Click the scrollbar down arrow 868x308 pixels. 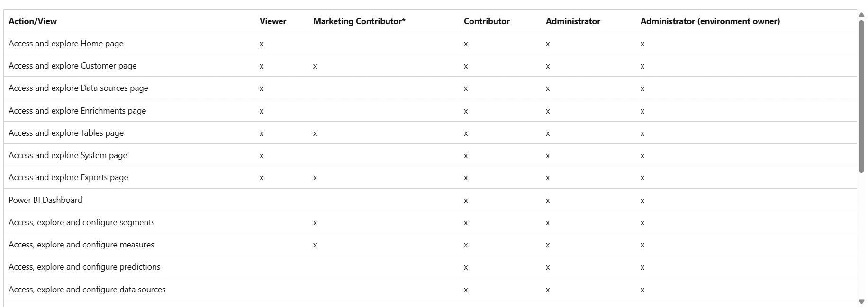pyautogui.click(x=862, y=302)
